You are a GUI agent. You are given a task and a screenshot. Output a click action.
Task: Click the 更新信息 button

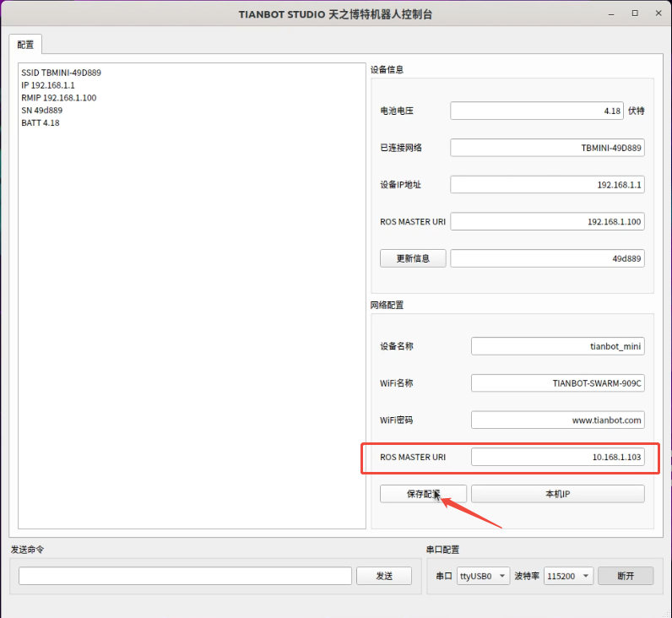coord(413,258)
